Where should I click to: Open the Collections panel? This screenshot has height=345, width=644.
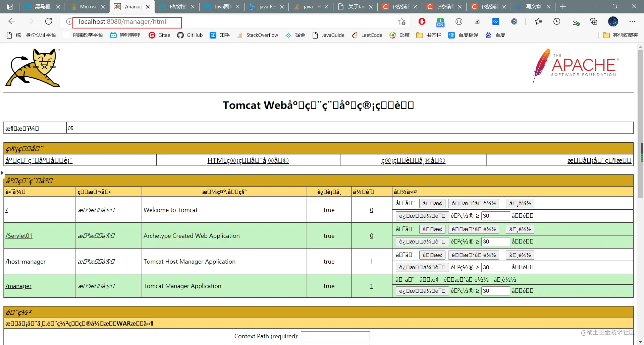click(594, 21)
